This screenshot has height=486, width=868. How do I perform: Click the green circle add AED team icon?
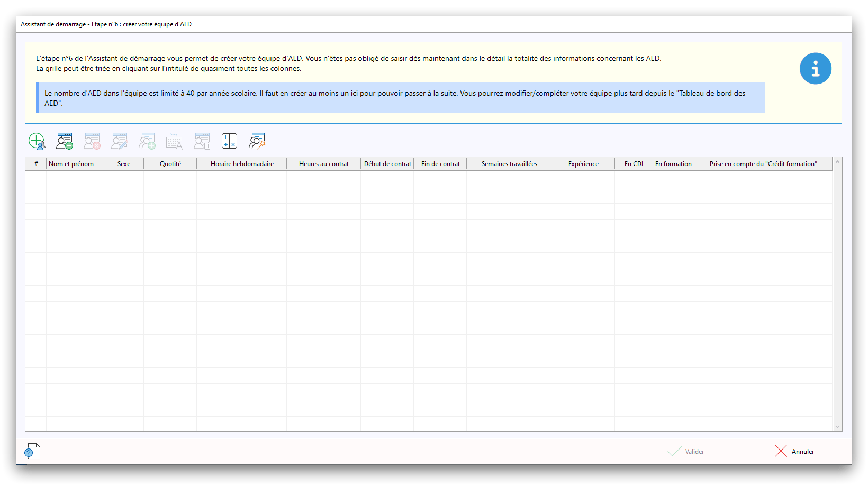(x=37, y=141)
